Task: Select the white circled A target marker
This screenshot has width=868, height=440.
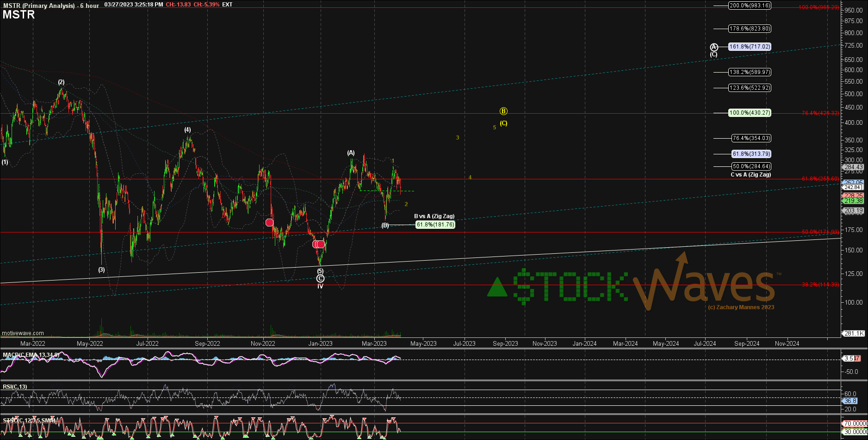Action: pos(714,47)
